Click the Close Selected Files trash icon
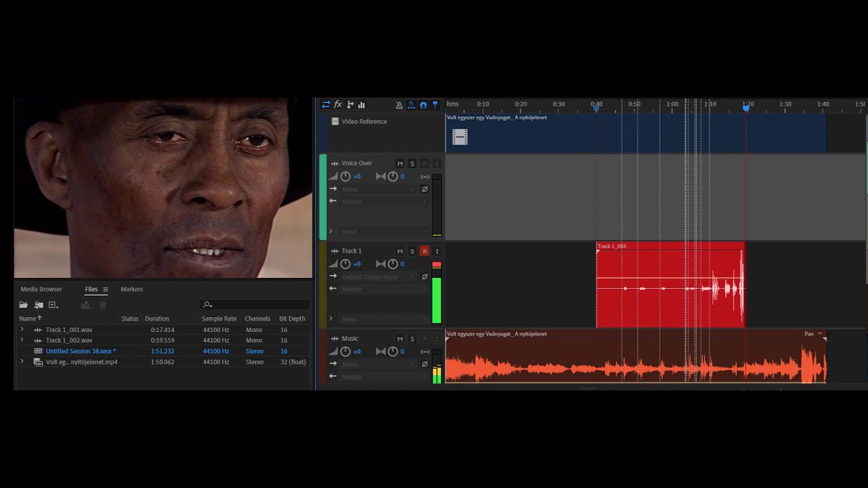This screenshot has width=868, height=488. [103, 305]
